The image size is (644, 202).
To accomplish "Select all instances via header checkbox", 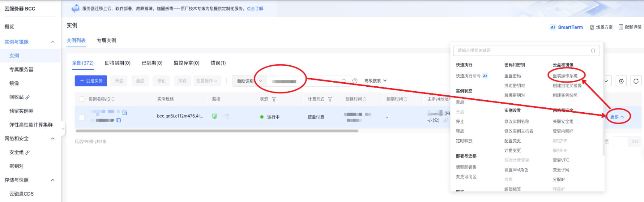I will 82,99.
